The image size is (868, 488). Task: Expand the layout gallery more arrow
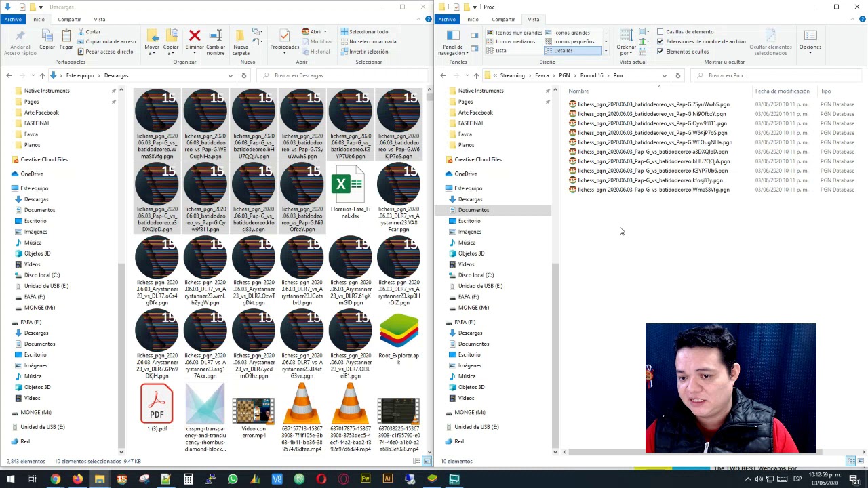(x=606, y=52)
